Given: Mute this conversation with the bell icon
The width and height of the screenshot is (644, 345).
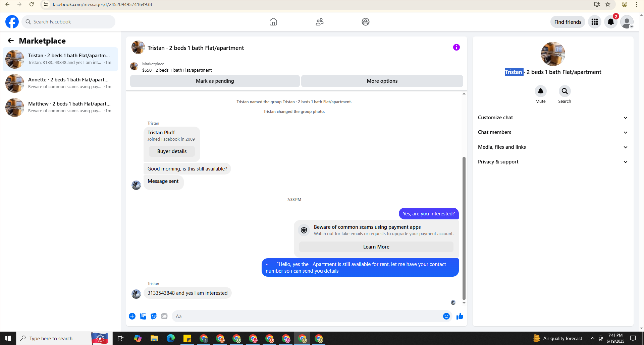Looking at the screenshot, I should pyautogui.click(x=541, y=91).
